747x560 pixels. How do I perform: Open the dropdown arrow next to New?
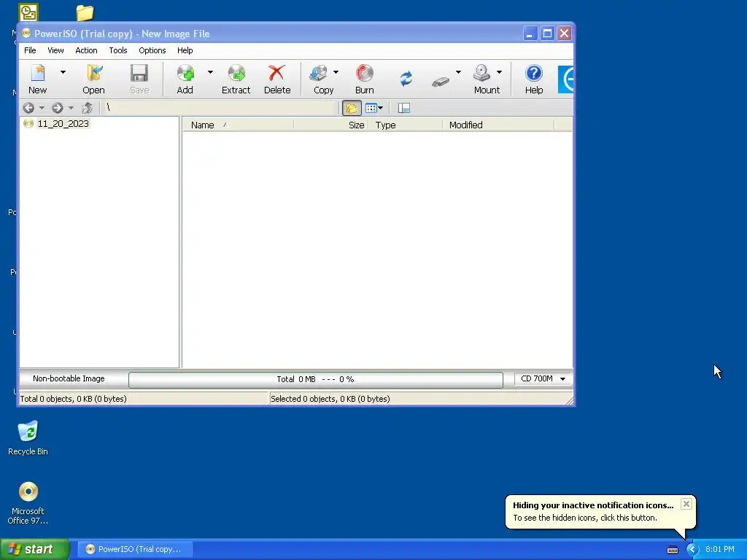click(x=63, y=72)
